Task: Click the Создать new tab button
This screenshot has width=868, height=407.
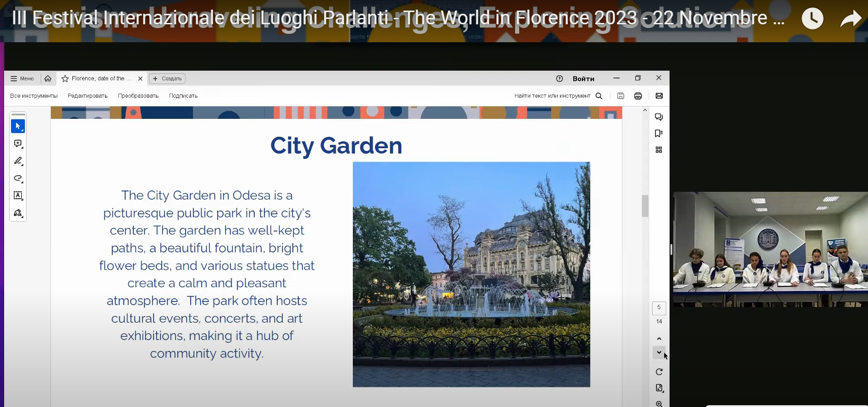Action: (167, 79)
